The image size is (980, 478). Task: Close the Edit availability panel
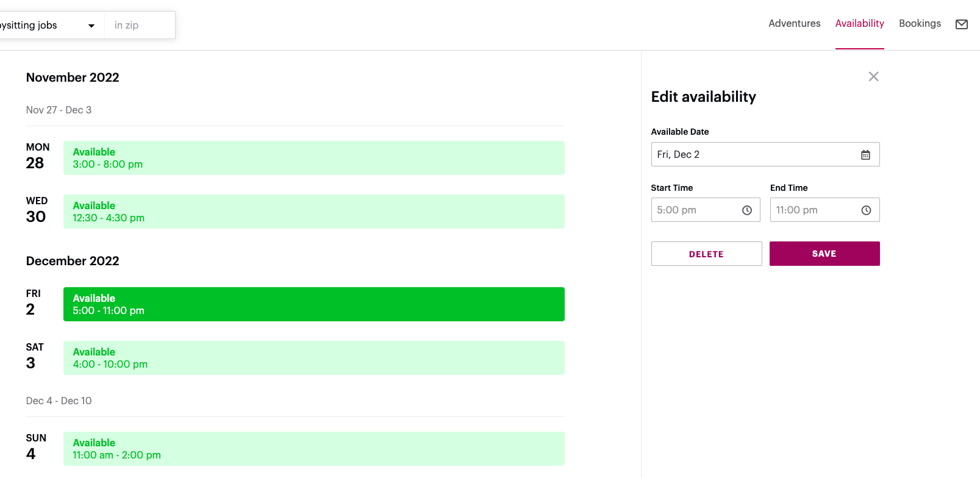(873, 76)
